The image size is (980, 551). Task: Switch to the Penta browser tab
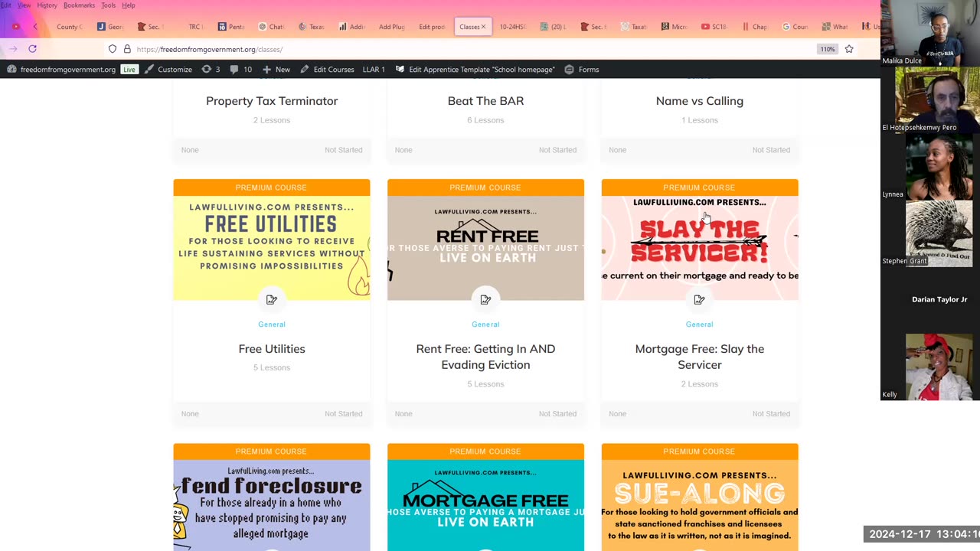(232, 27)
